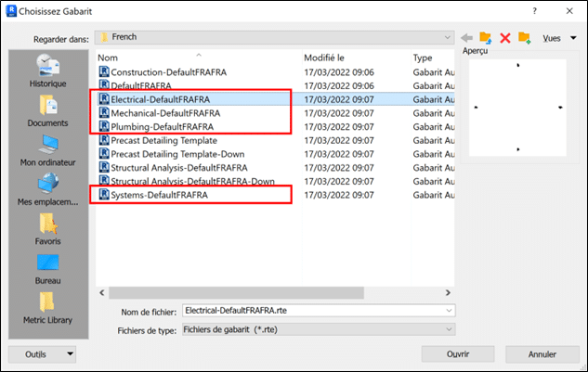Open Metric Library folder in sidebar
Image resolution: width=588 pixels, height=372 pixels.
tap(47, 309)
